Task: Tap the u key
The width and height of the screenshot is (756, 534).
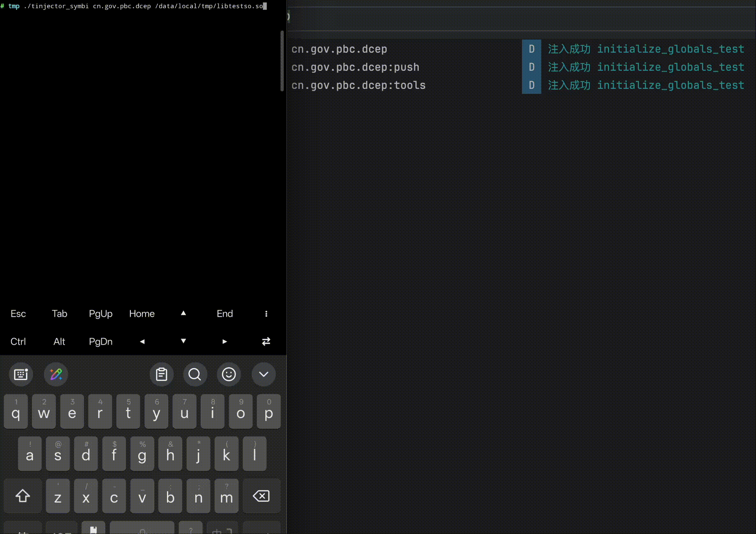Action: pos(184,411)
